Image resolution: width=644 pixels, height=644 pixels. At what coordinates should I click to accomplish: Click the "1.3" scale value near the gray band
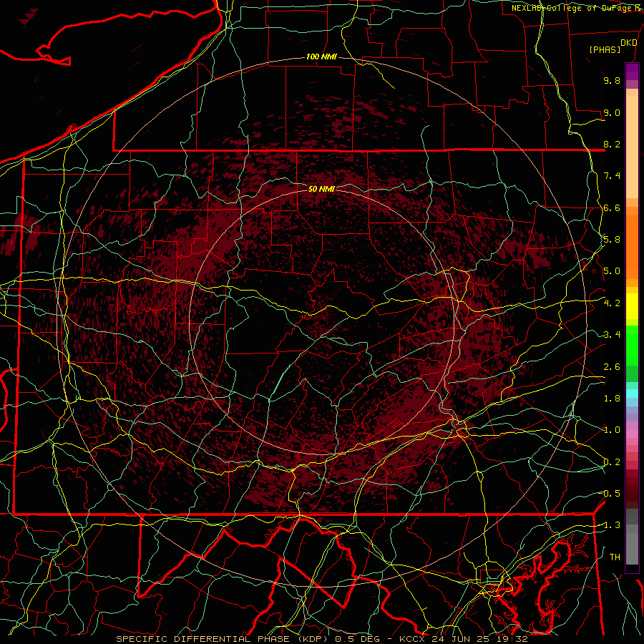612,525
